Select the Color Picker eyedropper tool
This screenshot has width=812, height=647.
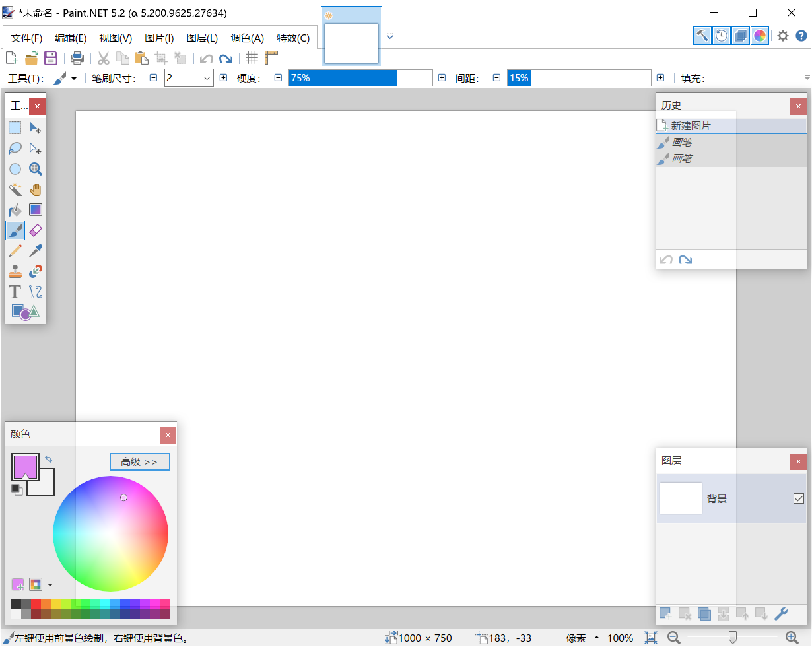coord(36,250)
